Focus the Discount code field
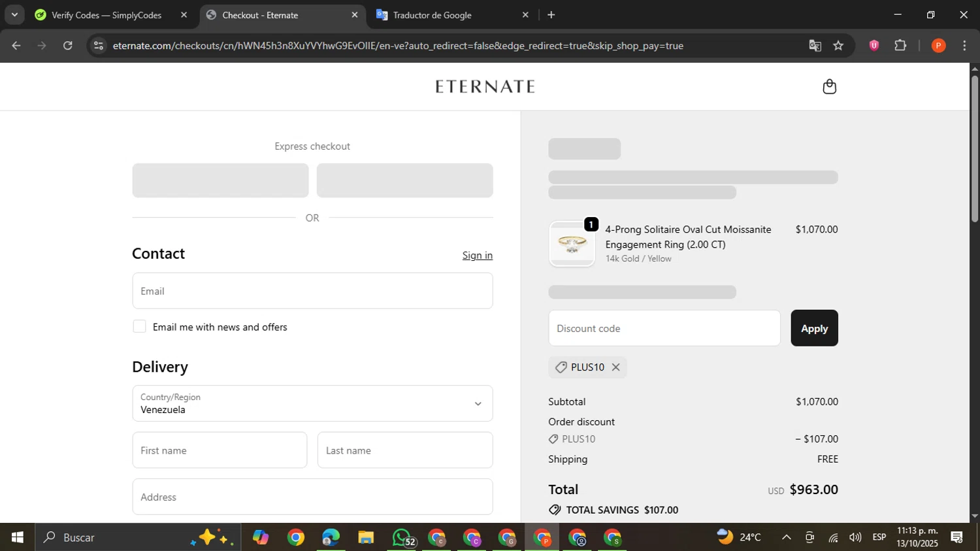This screenshot has height=551, width=980. (664, 328)
